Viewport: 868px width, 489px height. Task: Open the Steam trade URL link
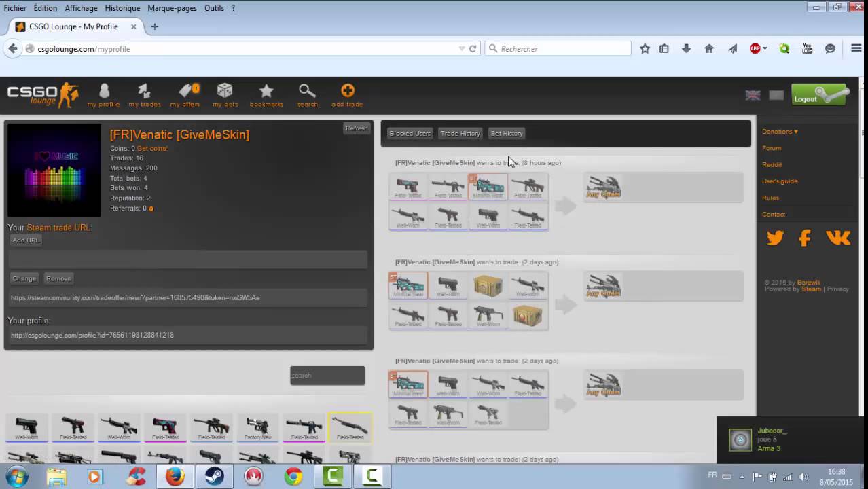point(59,228)
